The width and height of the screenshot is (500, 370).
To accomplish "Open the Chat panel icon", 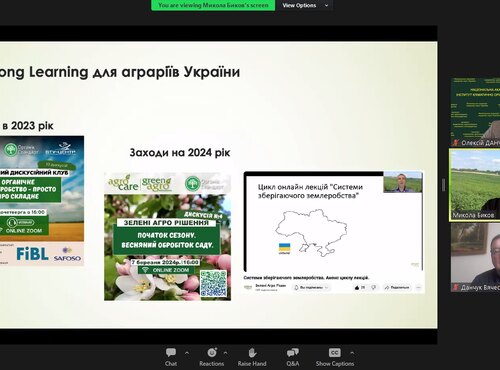I will (171, 352).
